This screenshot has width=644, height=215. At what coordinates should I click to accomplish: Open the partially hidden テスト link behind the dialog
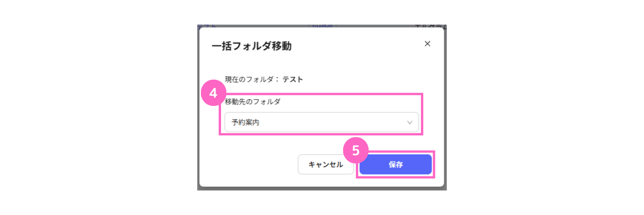(x=207, y=26)
